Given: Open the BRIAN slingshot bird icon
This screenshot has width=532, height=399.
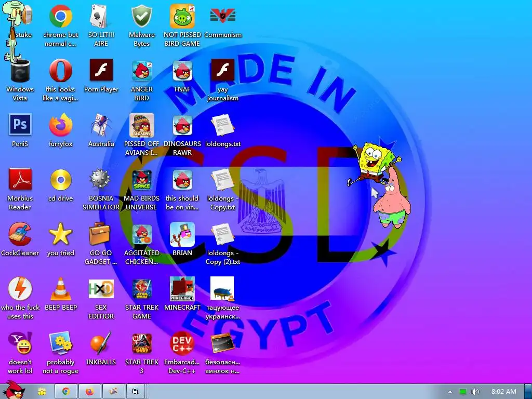Looking at the screenshot, I should pyautogui.click(x=182, y=234).
